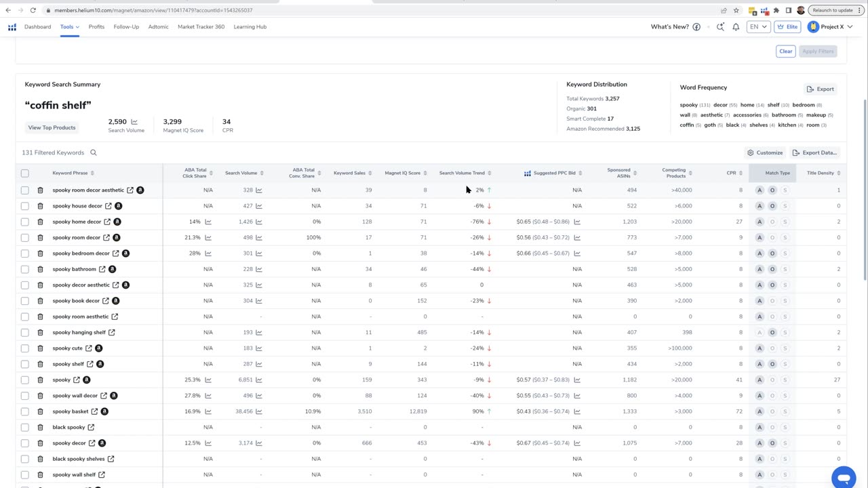868x488 pixels.
Task: Delete the spooky house decor row
Action: pyautogui.click(x=40, y=206)
